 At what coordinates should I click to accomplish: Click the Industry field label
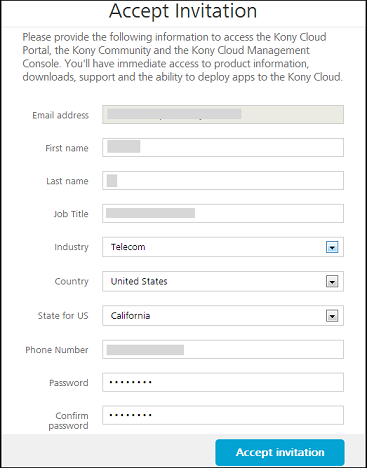pos(71,247)
